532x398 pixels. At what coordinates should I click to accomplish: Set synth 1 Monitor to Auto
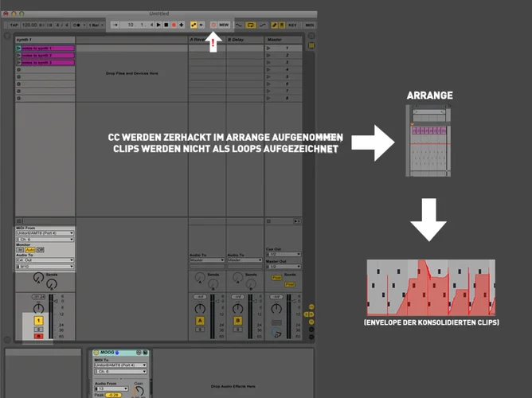[30, 249]
